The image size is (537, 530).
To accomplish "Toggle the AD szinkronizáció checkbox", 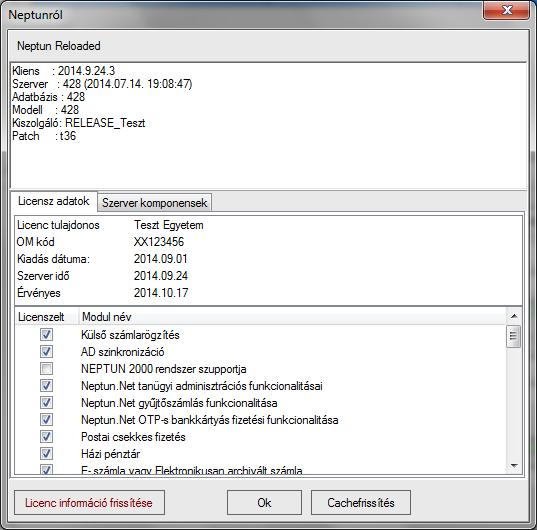I will (46, 352).
